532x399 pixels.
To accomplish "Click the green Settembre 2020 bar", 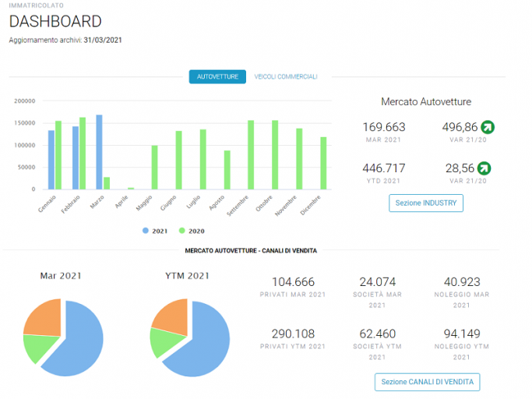I will (x=251, y=155).
